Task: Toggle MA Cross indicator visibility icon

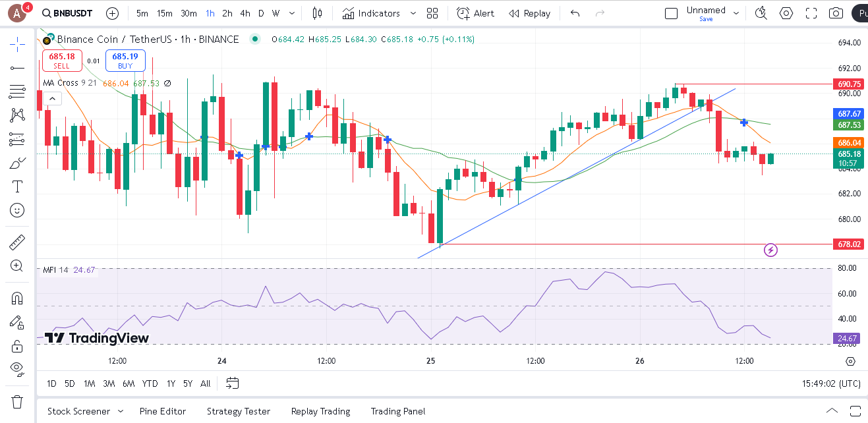Action: pyautogui.click(x=167, y=83)
